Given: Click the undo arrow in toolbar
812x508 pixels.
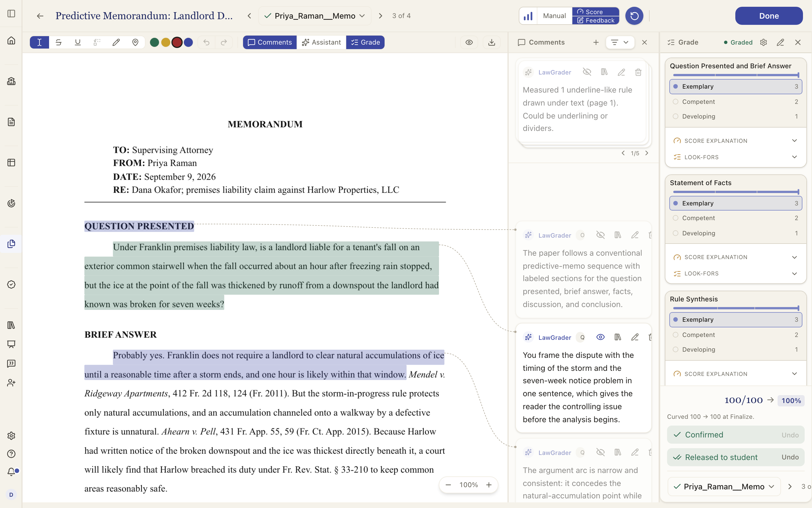Looking at the screenshot, I should pos(206,42).
